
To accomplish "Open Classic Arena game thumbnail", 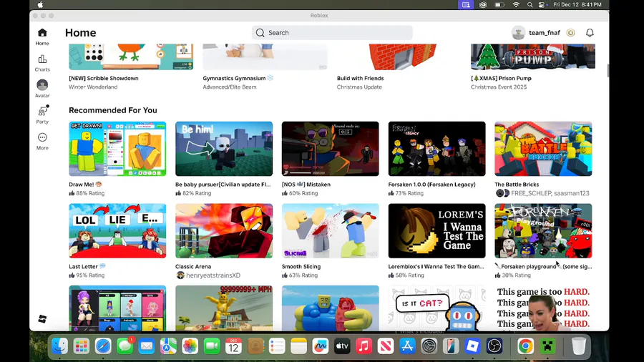I will click(x=224, y=230).
